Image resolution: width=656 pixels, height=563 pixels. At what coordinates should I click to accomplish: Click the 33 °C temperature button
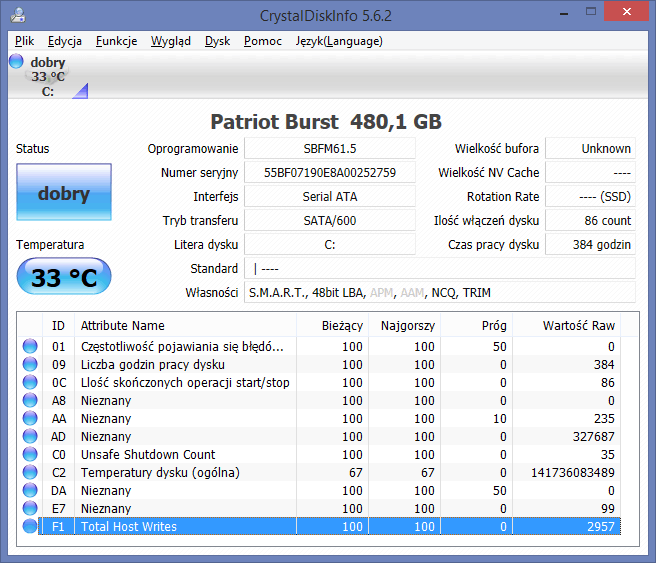pyautogui.click(x=64, y=276)
